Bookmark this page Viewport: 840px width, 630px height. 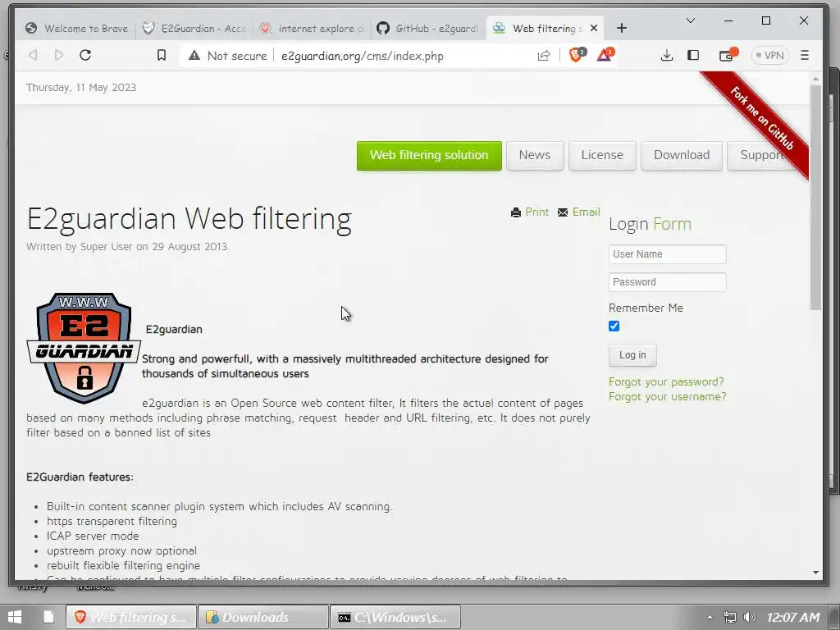[162, 55]
